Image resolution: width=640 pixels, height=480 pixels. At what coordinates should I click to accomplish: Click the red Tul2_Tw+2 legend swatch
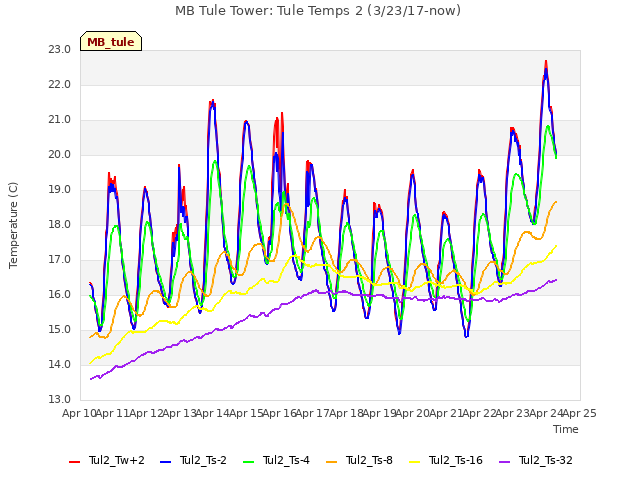75,462
